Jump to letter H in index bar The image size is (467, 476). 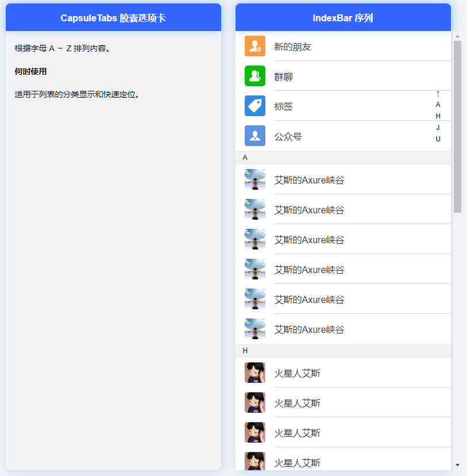tap(438, 116)
